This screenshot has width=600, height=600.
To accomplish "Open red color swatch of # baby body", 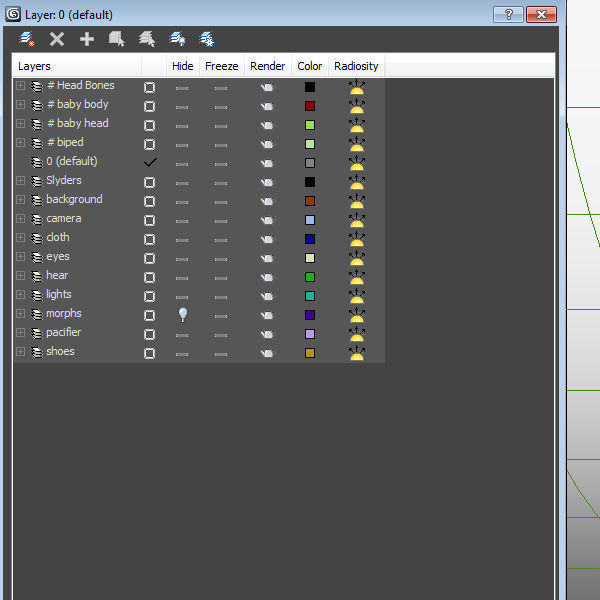I will pos(310,106).
